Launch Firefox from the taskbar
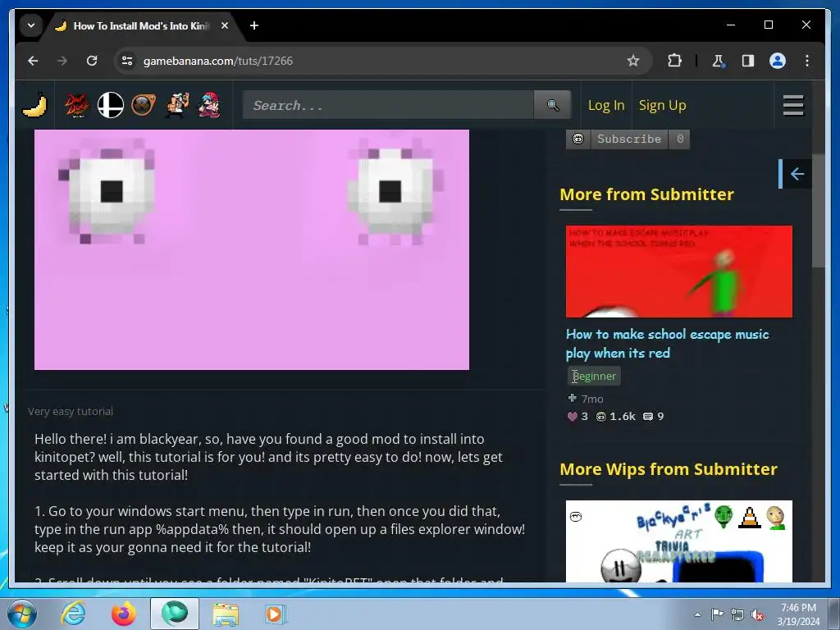This screenshot has width=840, height=630. coord(123,614)
